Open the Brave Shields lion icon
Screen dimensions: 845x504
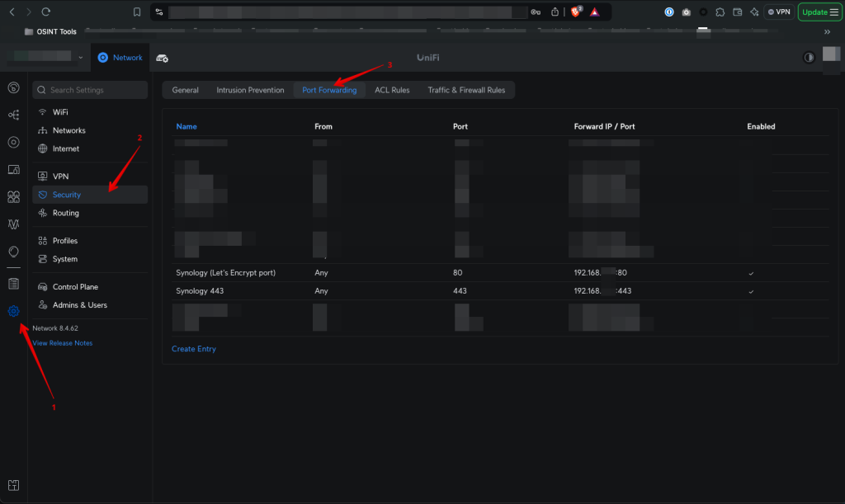pos(576,12)
